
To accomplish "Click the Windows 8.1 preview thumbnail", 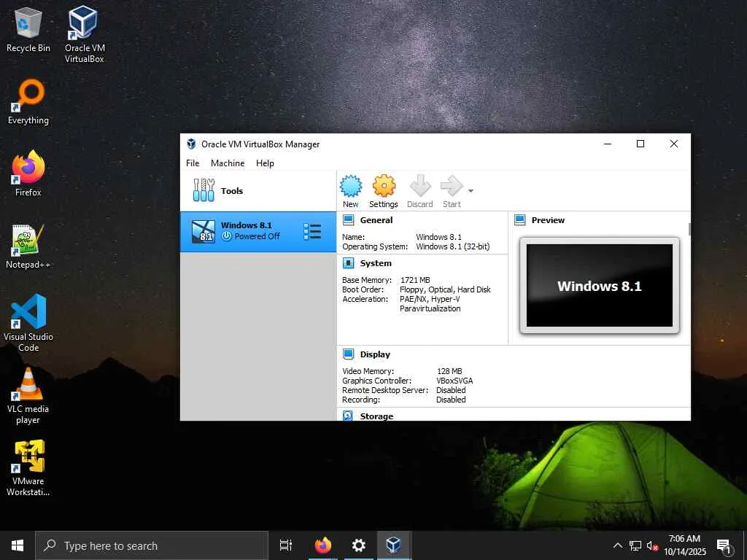I will (600, 285).
